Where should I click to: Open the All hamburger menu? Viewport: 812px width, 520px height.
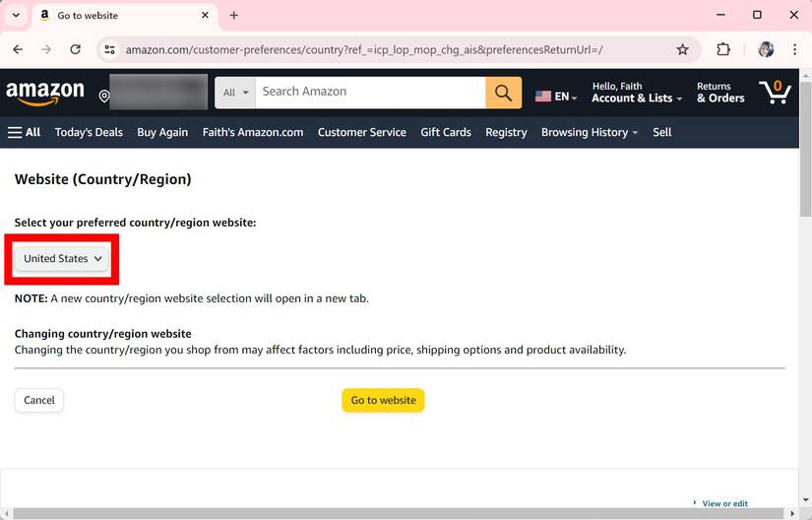tap(24, 133)
